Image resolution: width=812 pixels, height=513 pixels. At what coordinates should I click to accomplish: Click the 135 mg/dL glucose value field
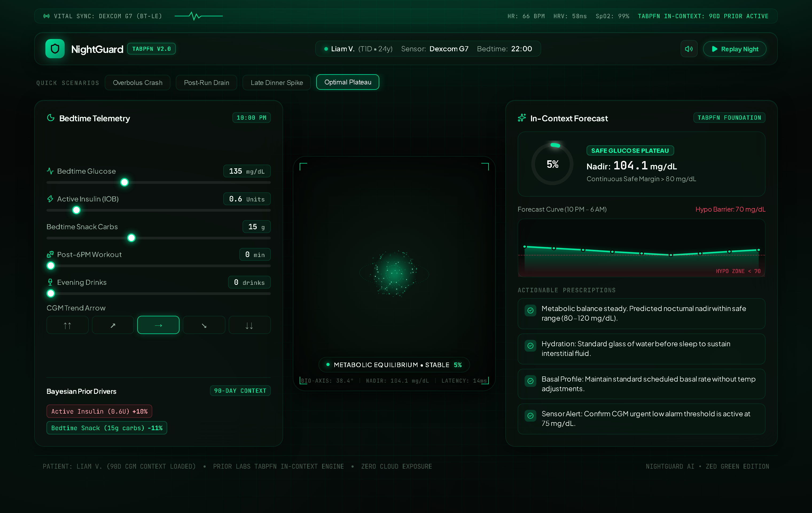tap(247, 171)
